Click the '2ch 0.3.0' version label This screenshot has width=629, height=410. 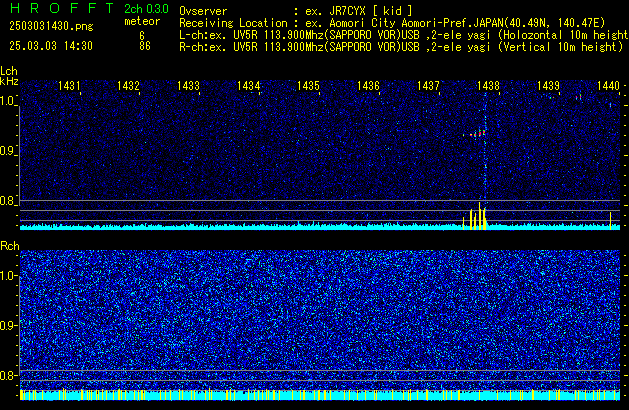click(x=146, y=8)
